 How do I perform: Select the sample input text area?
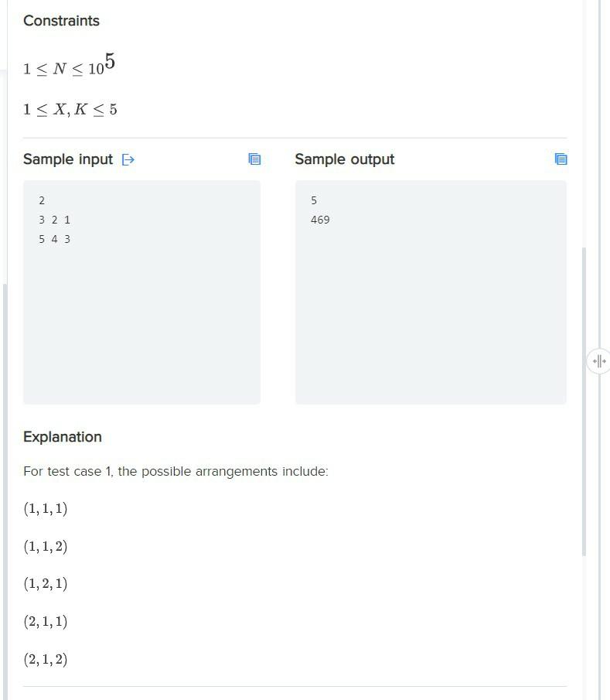coord(141,292)
